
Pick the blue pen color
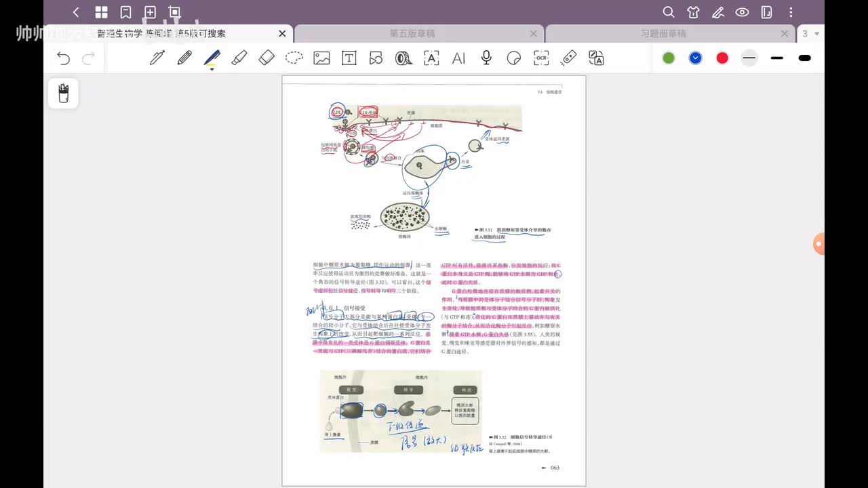pyautogui.click(x=695, y=58)
